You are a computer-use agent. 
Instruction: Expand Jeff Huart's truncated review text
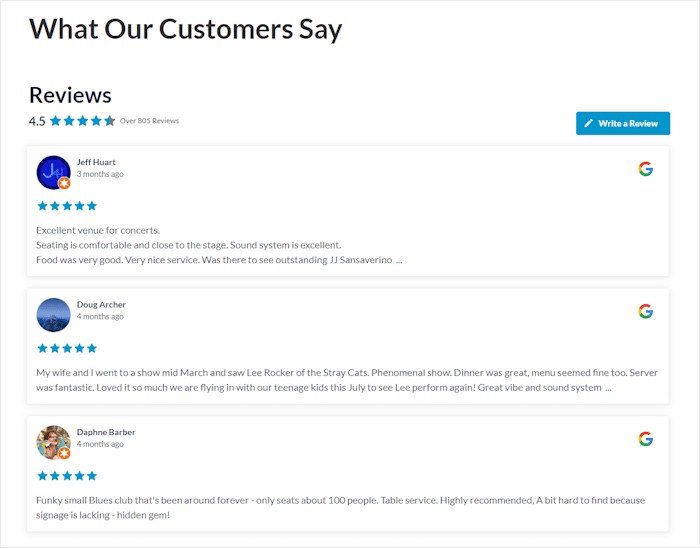point(399,260)
